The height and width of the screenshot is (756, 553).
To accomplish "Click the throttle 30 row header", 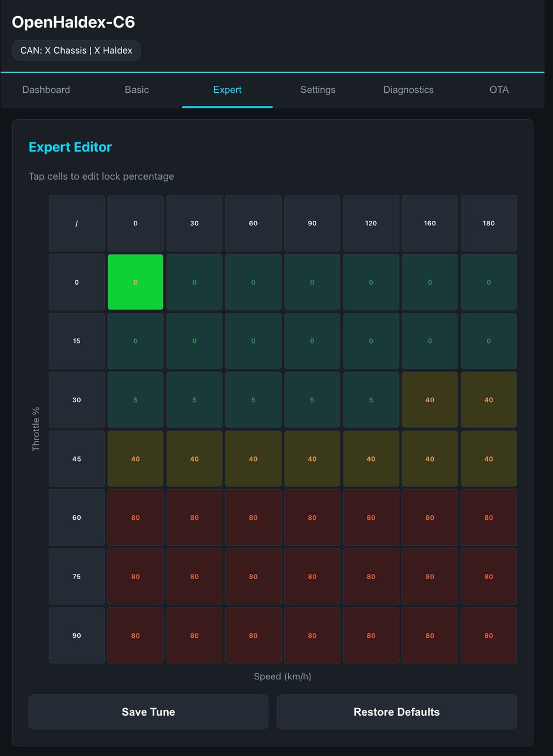I will pos(77,399).
